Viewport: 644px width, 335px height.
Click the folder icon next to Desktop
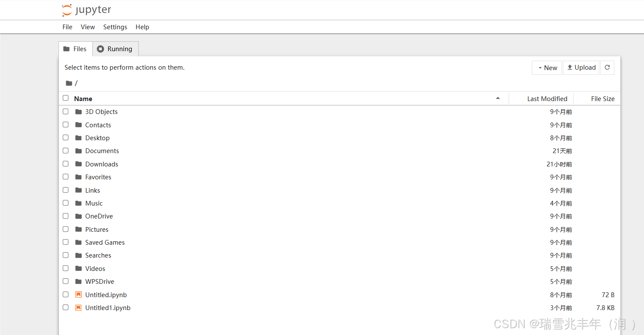click(78, 138)
